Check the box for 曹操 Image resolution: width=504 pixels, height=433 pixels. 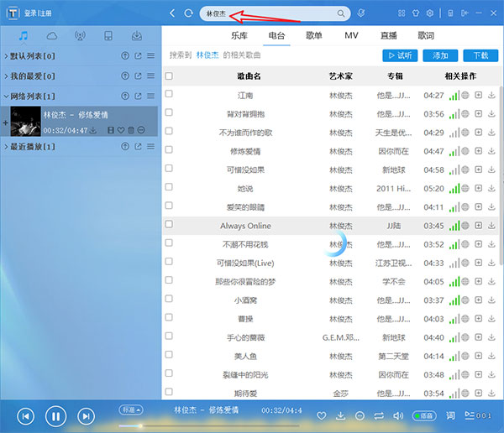169,317
